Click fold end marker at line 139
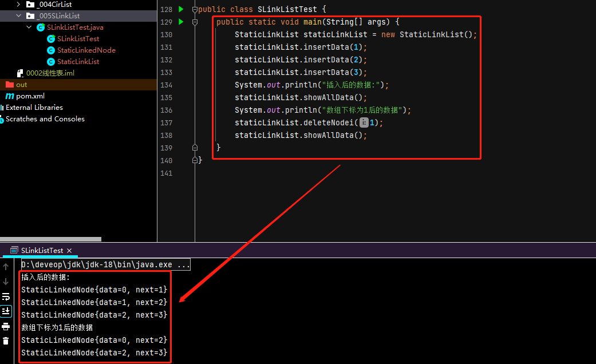 [195, 148]
